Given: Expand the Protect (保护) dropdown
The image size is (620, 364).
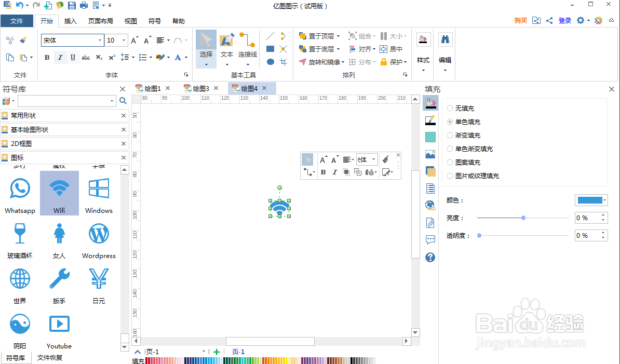Looking at the screenshot, I should 406,62.
